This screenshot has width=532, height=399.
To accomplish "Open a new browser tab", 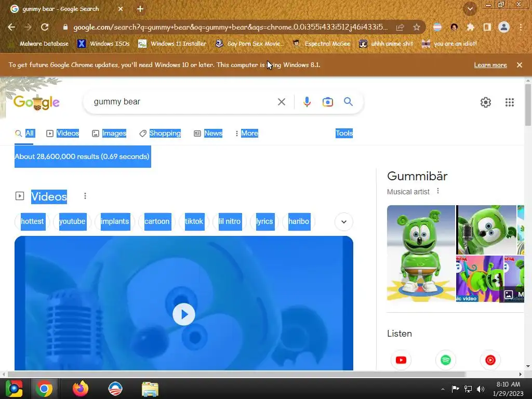I will pyautogui.click(x=140, y=9).
